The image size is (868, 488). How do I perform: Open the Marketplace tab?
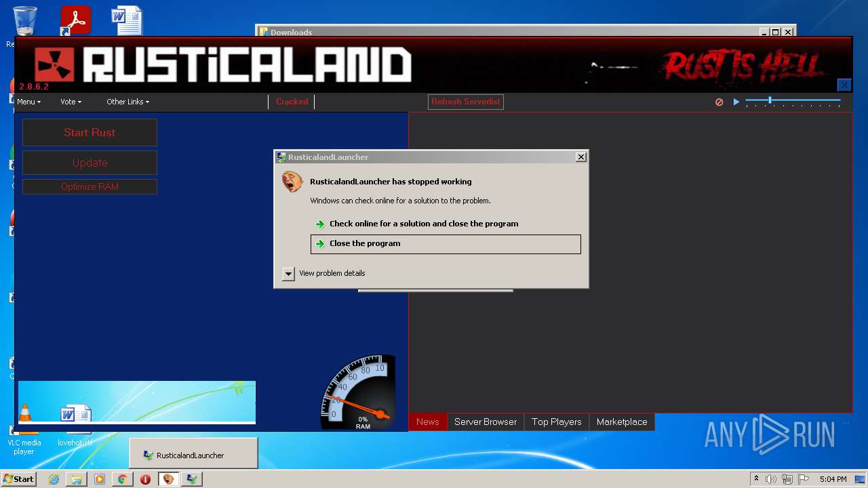pos(622,422)
